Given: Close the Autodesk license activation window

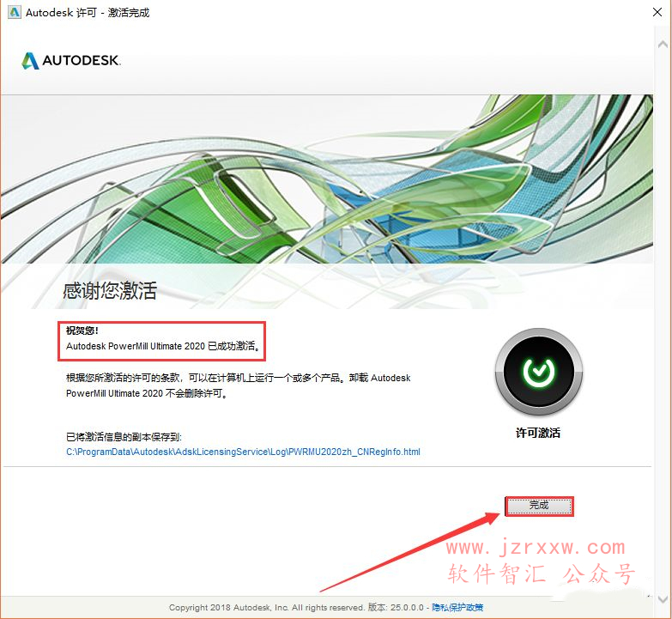Looking at the screenshot, I should coord(657,12).
